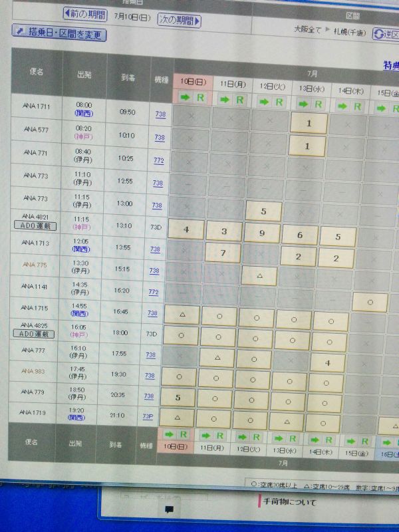The image size is (399, 532).
Task: Open the 738 aircraft link for ANA 777
Action: (x=151, y=355)
